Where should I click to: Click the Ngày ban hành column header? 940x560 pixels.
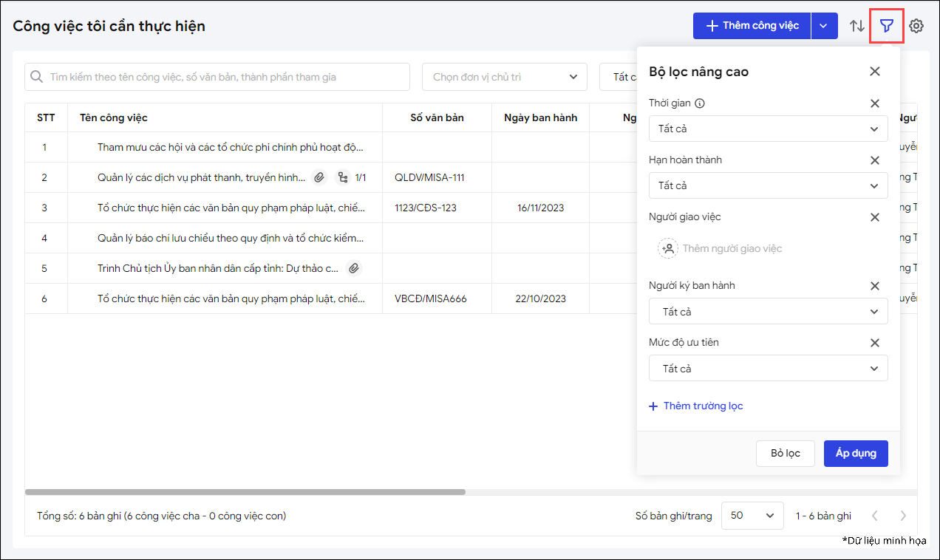pyautogui.click(x=541, y=117)
